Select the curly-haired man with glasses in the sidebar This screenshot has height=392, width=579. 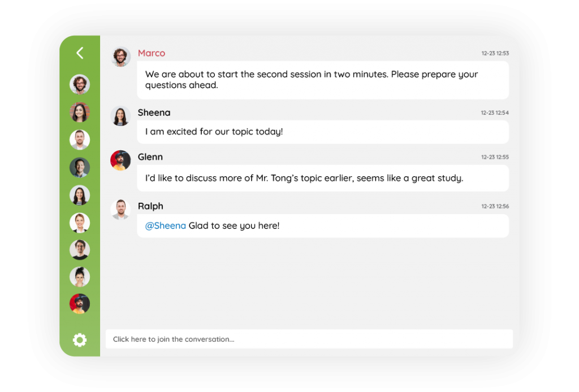coord(80,85)
